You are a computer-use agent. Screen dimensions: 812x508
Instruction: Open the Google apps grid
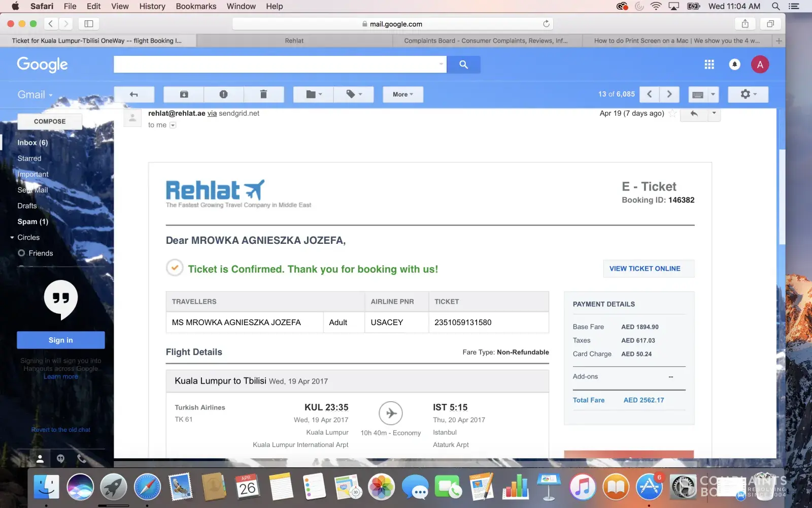coord(709,65)
